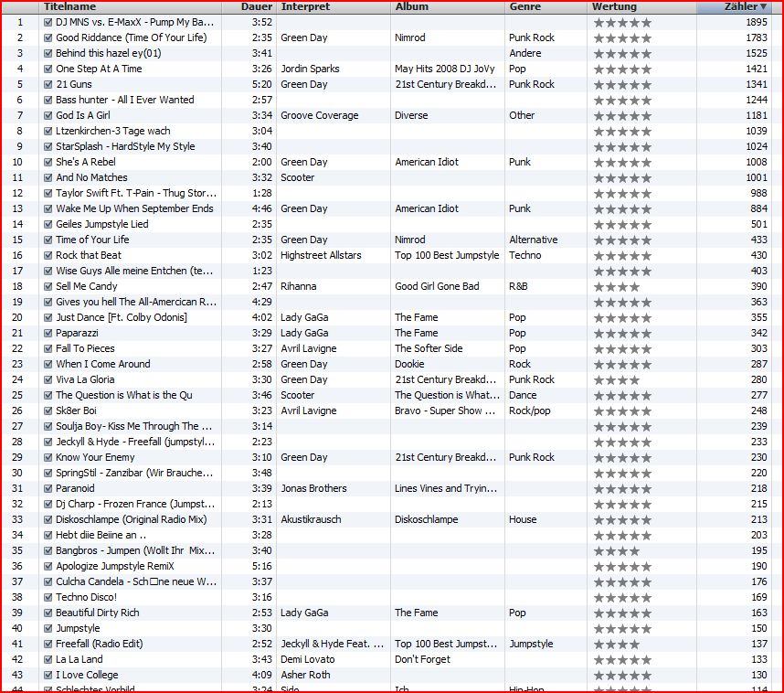
Task: Uncheck the Rock that Beat track
Action: click(48, 255)
